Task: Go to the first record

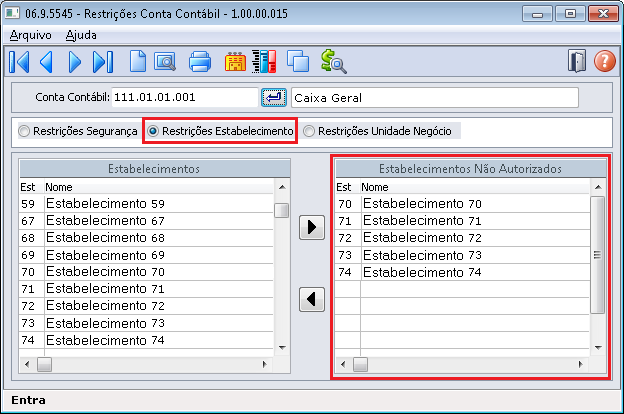Action: [19, 62]
